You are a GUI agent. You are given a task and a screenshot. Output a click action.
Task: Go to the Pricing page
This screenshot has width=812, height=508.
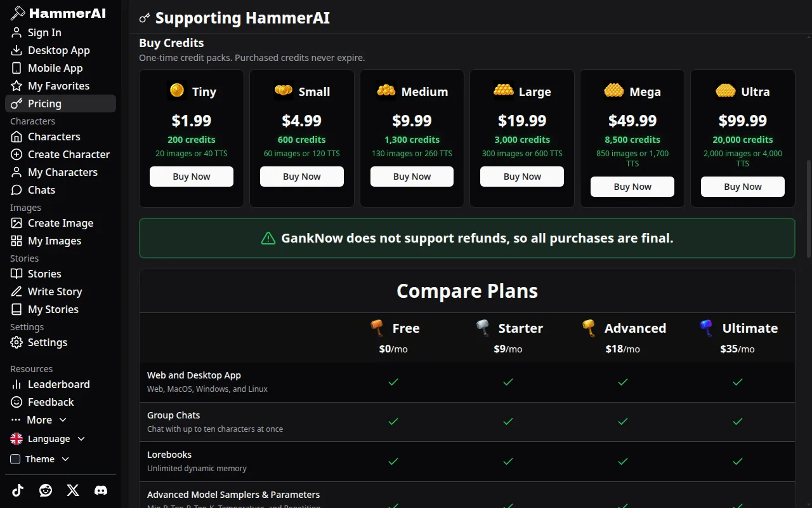pyautogui.click(x=60, y=104)
